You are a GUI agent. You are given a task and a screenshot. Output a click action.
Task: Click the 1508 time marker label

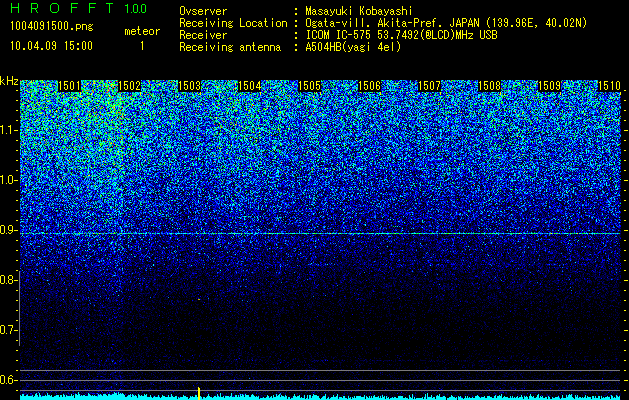pos(490,86)
